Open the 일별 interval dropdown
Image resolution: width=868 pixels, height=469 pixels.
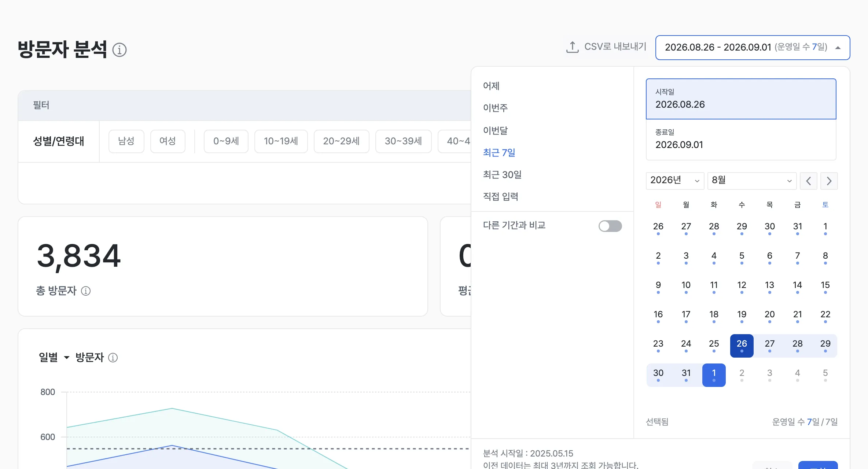point(54,357)
